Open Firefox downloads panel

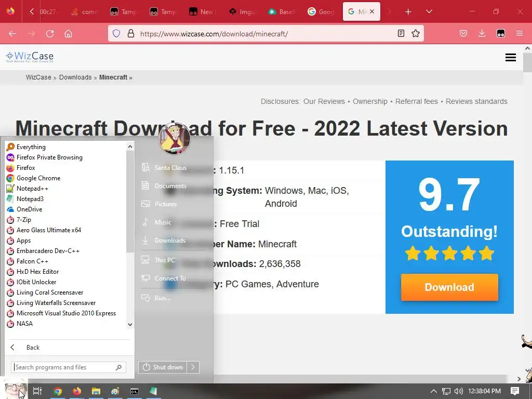click(482, 33)
